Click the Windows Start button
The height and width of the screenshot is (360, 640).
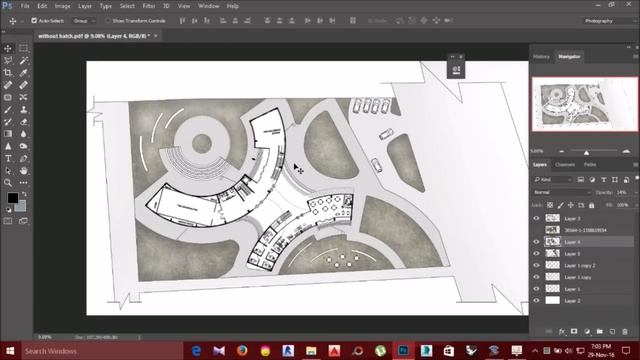point(10,351)
